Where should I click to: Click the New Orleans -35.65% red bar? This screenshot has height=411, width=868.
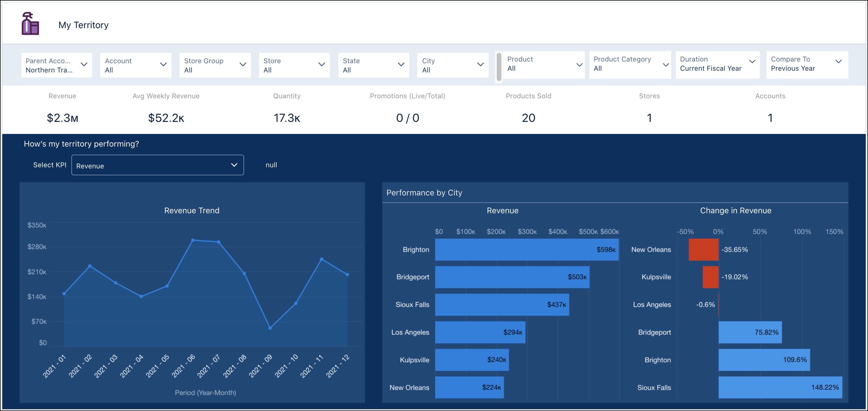tap(703, 249)
